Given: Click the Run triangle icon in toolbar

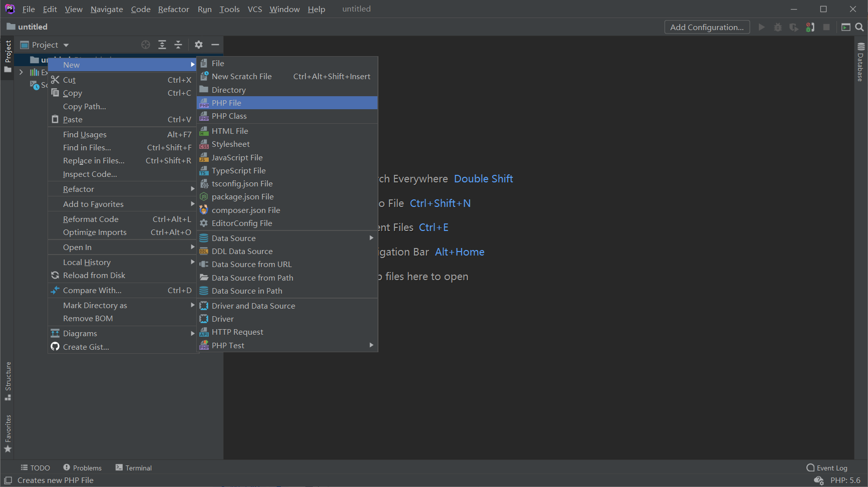Looking at the screenshot, I should point(761,27).
